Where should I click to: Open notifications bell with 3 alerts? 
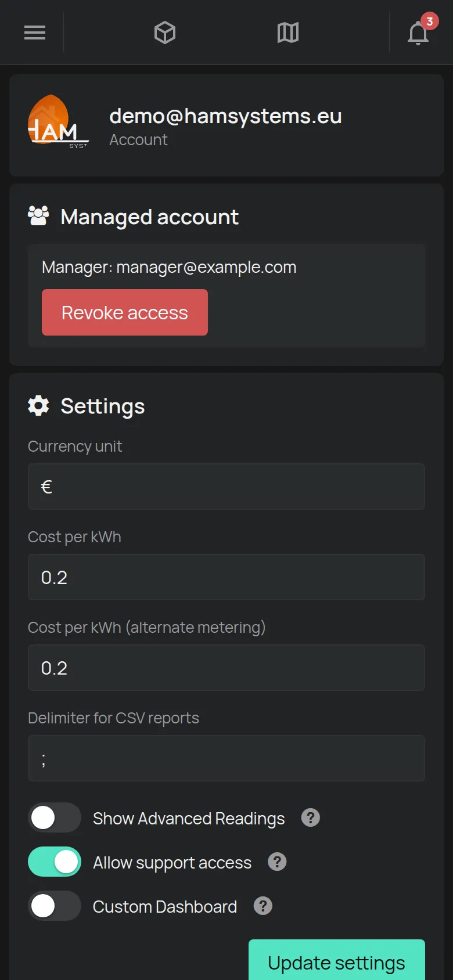pos(419,31)
